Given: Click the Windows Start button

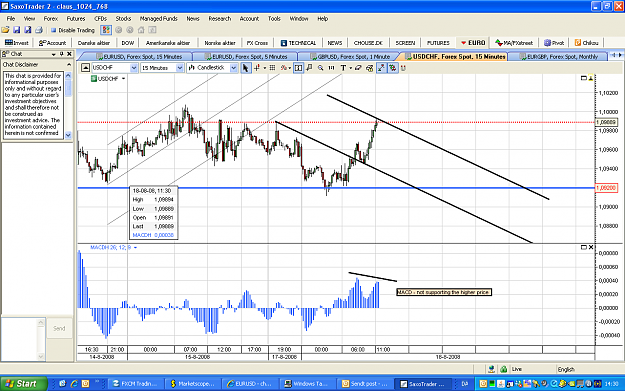Looking at the screenshot, I should pos(23,383).
